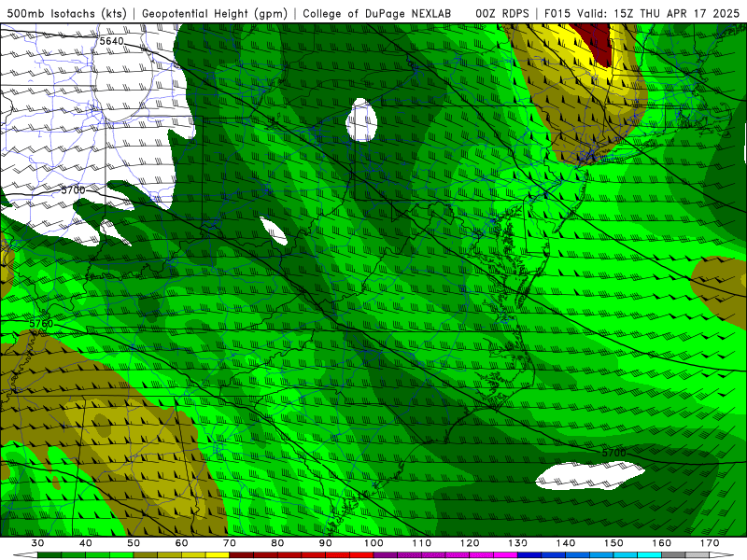Click the 90 knot legend label
Screen dimensions: 747x560
point(325,543)
